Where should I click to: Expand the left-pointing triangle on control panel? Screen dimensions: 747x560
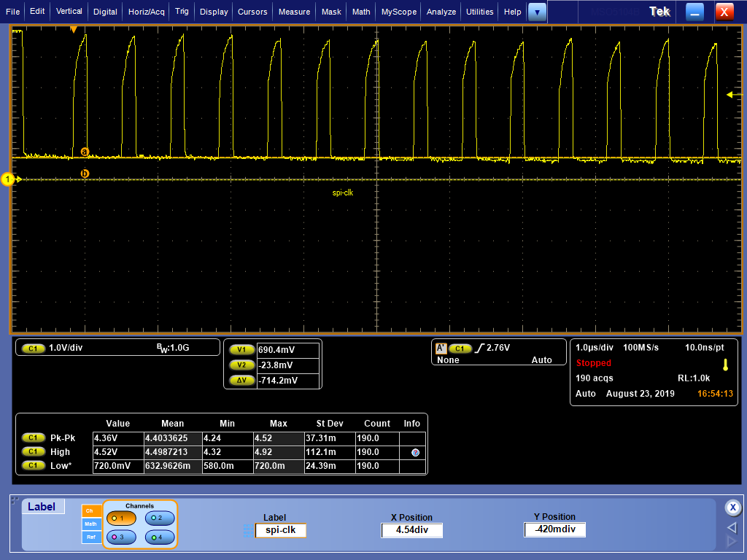(732, 527)
